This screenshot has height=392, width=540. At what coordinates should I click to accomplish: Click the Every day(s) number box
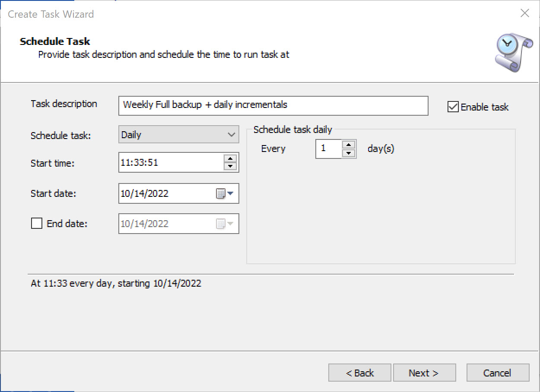(328, 149)
